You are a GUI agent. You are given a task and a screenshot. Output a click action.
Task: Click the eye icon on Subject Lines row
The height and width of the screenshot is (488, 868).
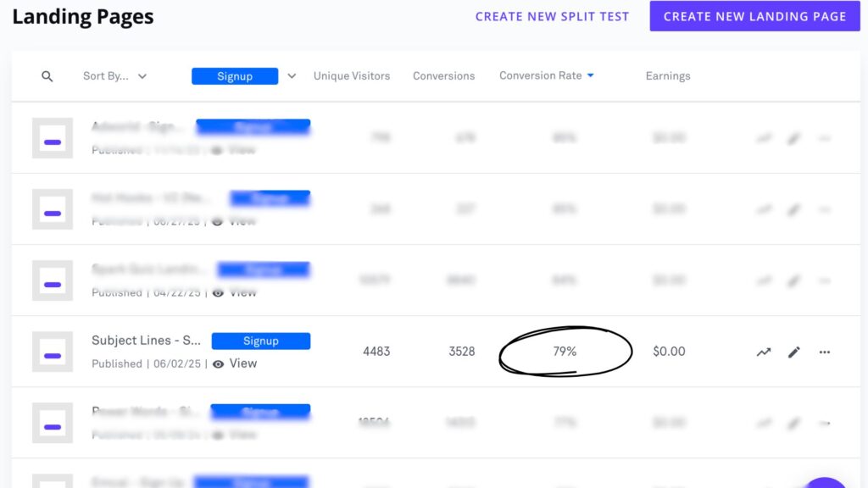(x=218, y=363)
